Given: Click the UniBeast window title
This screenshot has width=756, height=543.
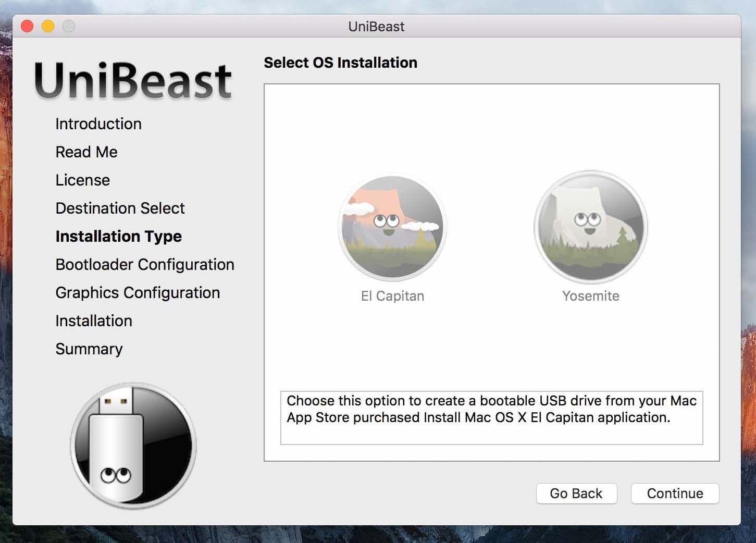Looking at the screenshot, I should pos(376,27).
